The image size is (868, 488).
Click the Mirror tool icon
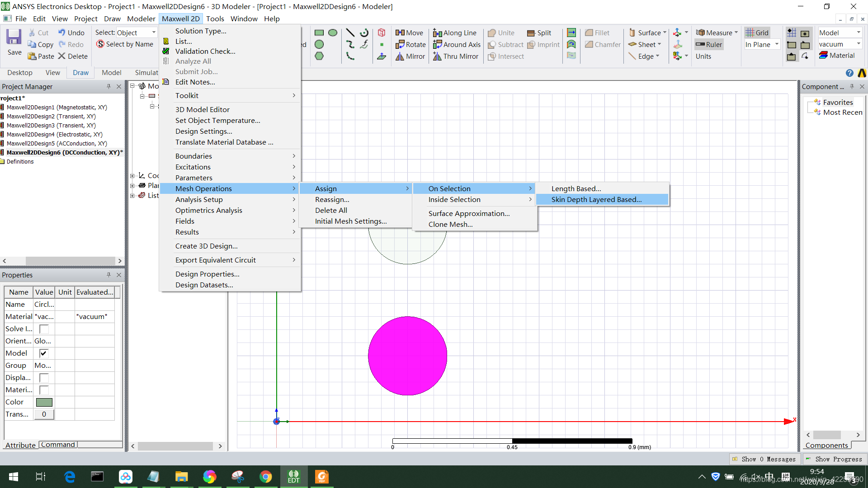400,56
